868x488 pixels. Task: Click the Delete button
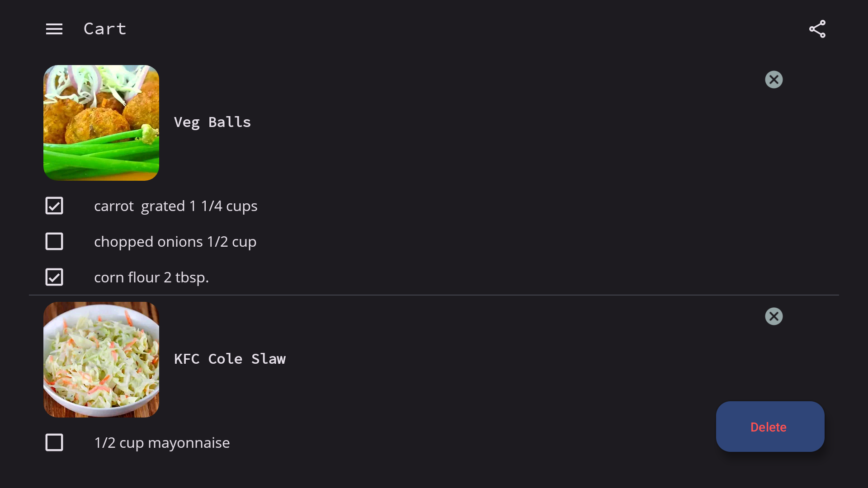(x=770, y=427)
